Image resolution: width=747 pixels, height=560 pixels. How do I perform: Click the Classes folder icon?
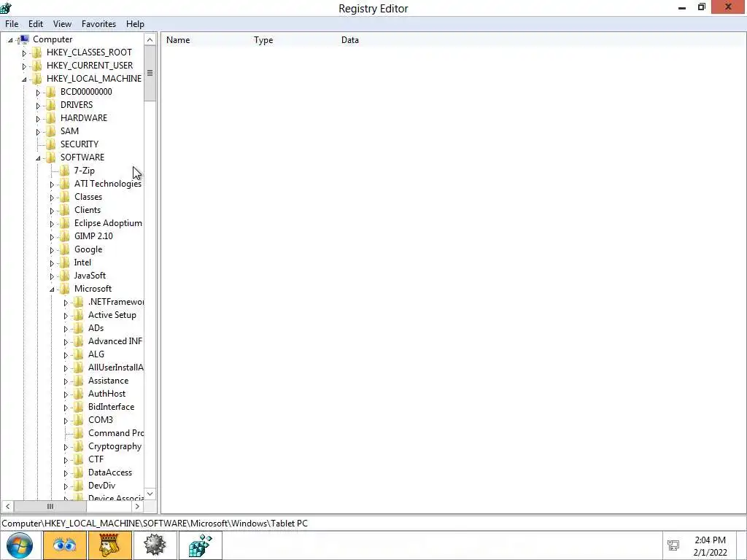click(x=65, y=197)
